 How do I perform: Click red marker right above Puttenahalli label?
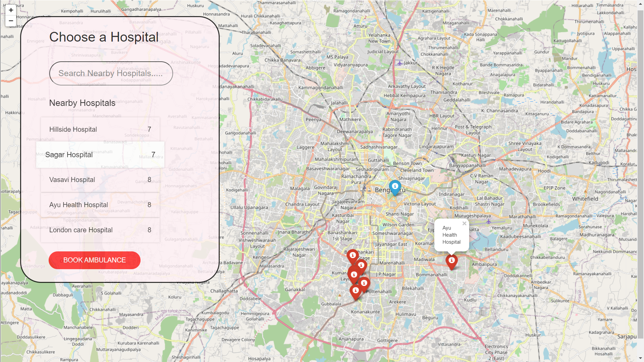point(364,284)
